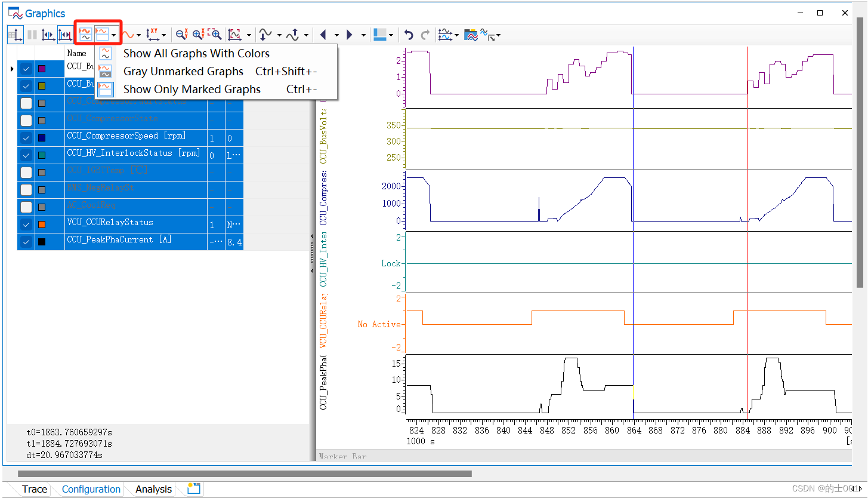
Task: Click the gray unmarked graphs toolbar icon
Action: (85, 34)
